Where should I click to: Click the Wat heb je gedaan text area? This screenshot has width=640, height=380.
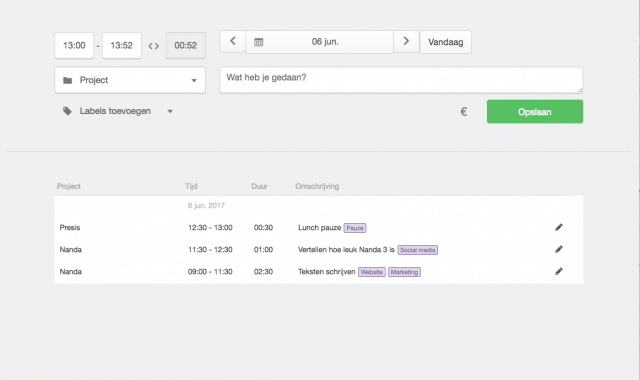point(401,80)
